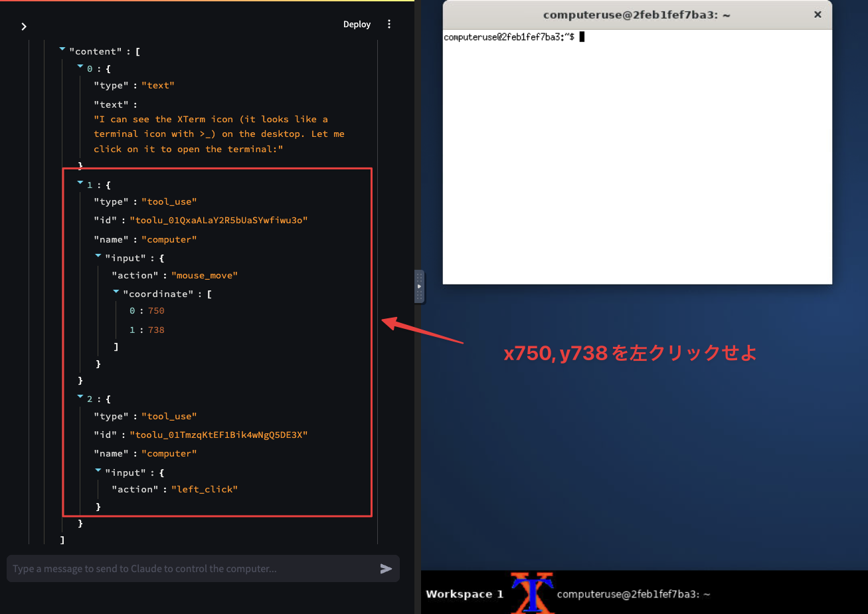Open the three-dot options menu
Viewport: 868px width, 614px height.
[389, 24]
